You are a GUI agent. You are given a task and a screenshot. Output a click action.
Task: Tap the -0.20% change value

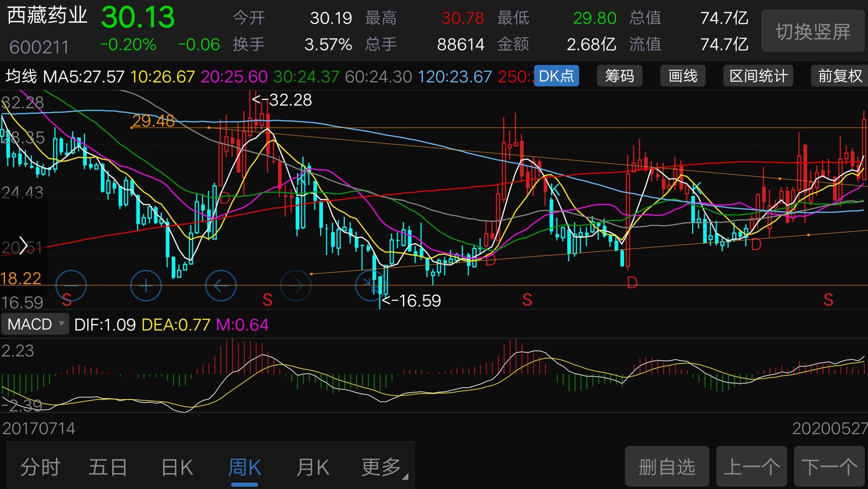pyautogui.click(x=129, y=45)
